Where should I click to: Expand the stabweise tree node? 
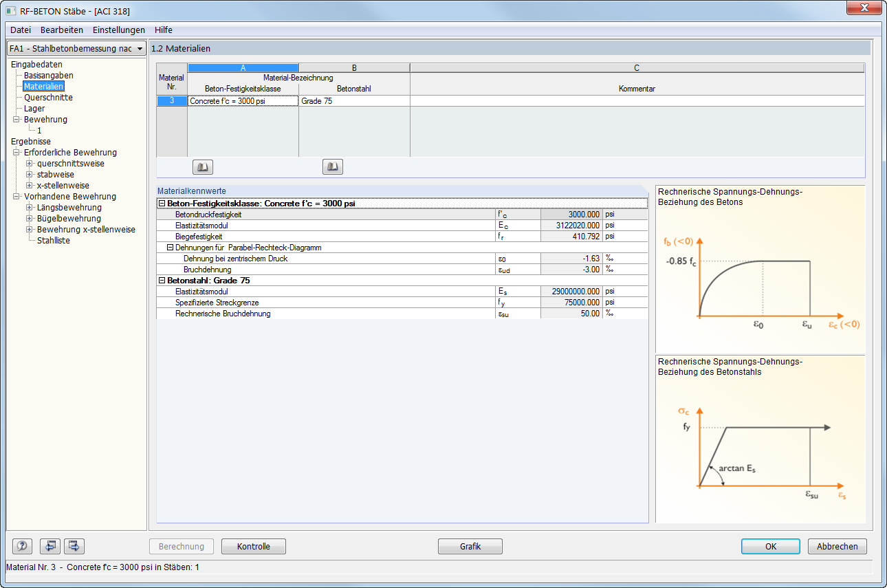pyautogui.click(x=30, y=175)
